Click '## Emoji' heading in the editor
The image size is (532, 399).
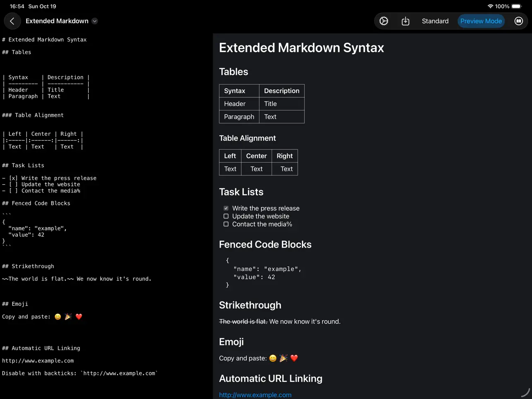click(x=15, y=304)
